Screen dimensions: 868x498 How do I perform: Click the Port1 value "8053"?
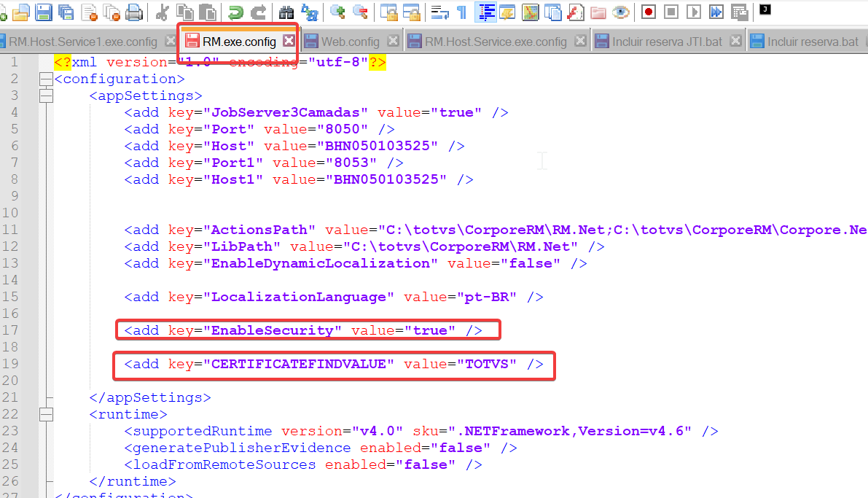[351, 163]
